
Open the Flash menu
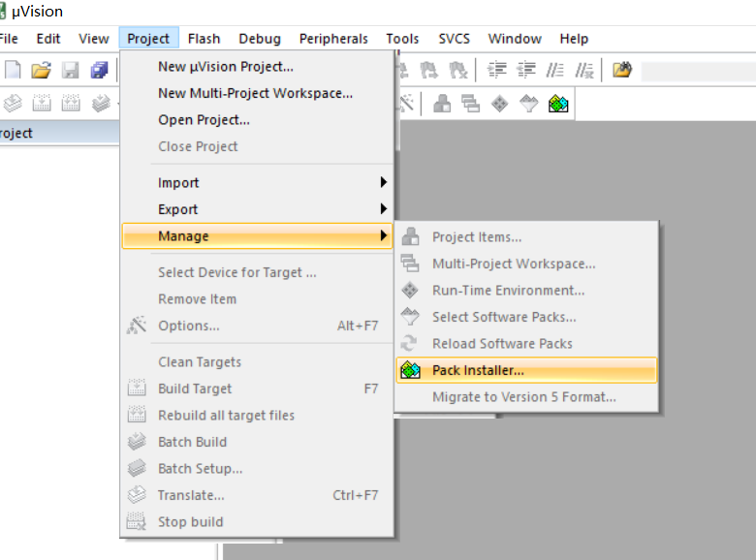pos(204,39)
